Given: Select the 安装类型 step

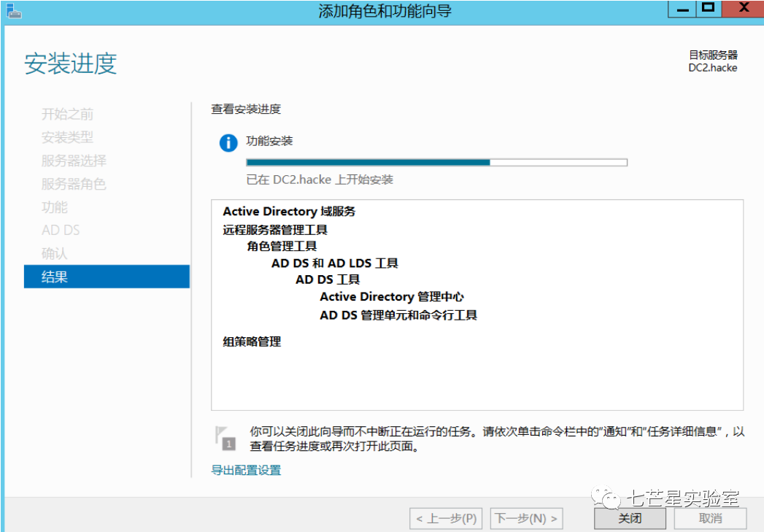Looking at the screenshot, I should click(x=67, y=137).
